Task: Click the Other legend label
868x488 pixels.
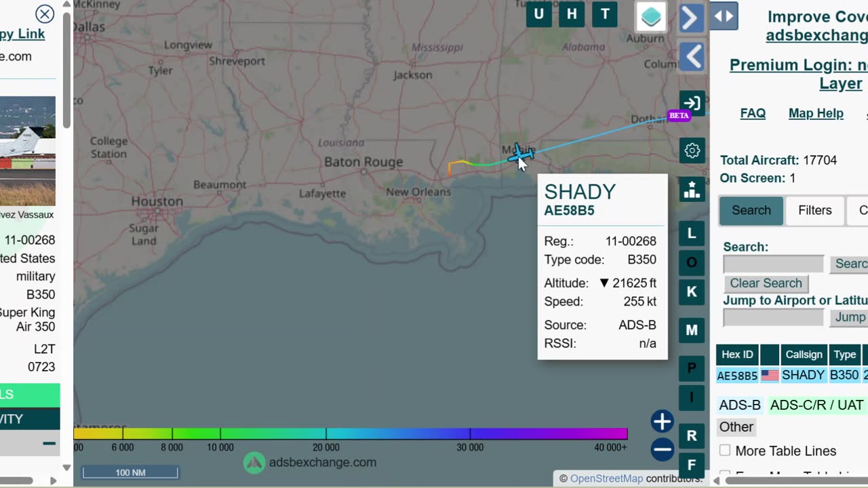Action: pyautogui.click(x=736, y=427)
